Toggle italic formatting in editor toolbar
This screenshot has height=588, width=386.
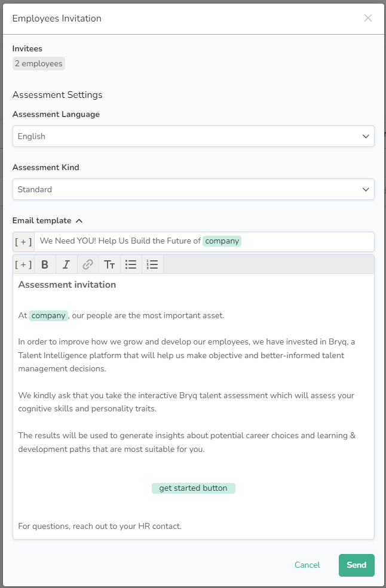66,264
